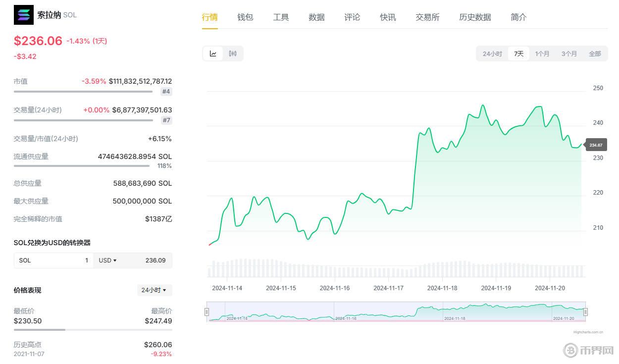Viewport: 619px width, 364px height.
Task: Click the left handle of chart navigator
Action: coord(207,312)
